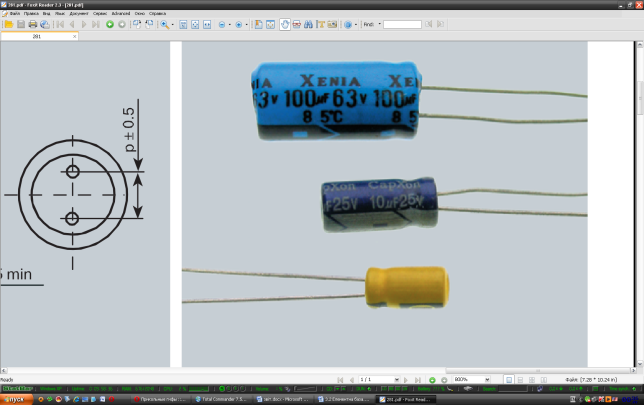Open the Find options dropdown arrow
This screenshot has height=405, width=644.
click(x=379, y=24)
